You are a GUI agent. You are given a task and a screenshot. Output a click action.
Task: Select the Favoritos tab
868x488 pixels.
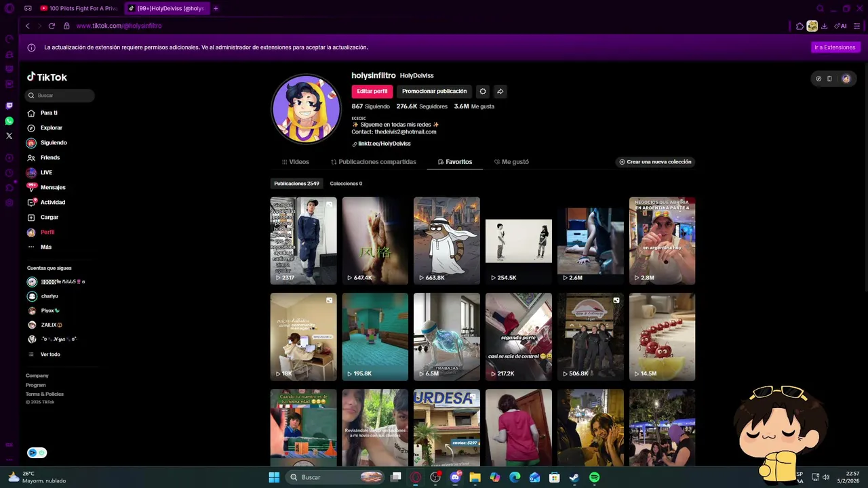[x=454, y=162]
